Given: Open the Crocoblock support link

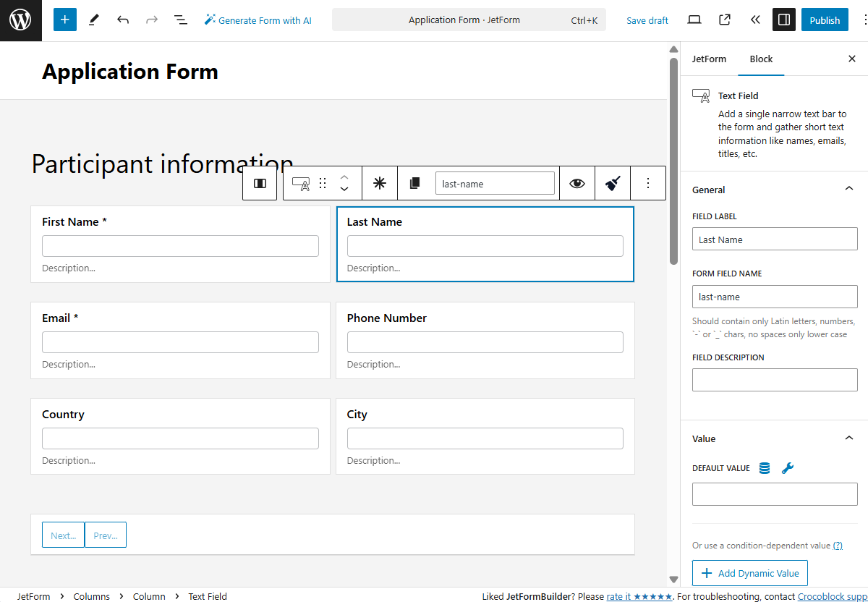Looking at the screenshot, I should click(x=830, y=595).
